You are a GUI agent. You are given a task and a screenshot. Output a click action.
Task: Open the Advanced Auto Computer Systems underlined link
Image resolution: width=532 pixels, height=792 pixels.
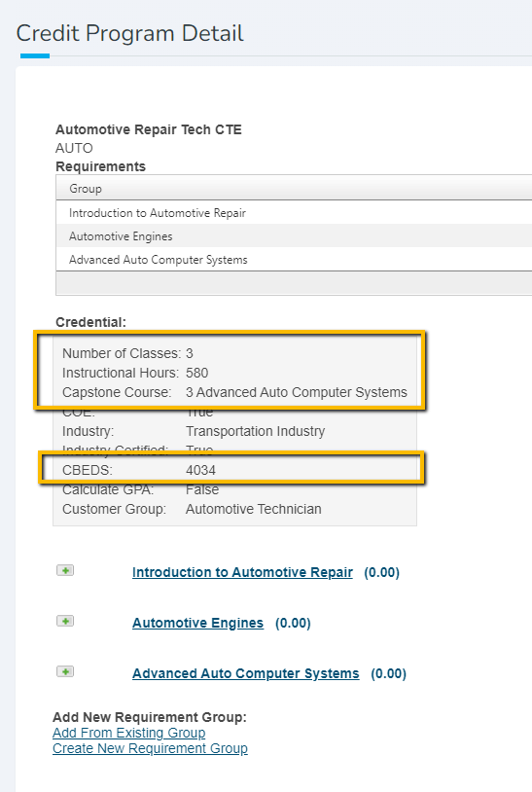pyautogui.click(x=246, y=673)
